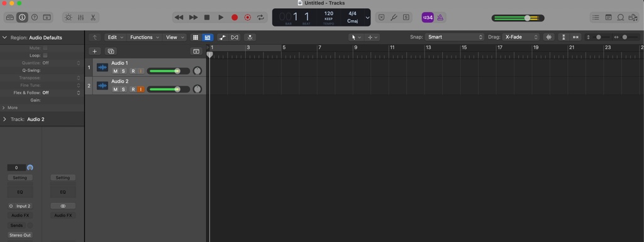Toggle Flex view button

pyautogui.click(x=235, y=37)
